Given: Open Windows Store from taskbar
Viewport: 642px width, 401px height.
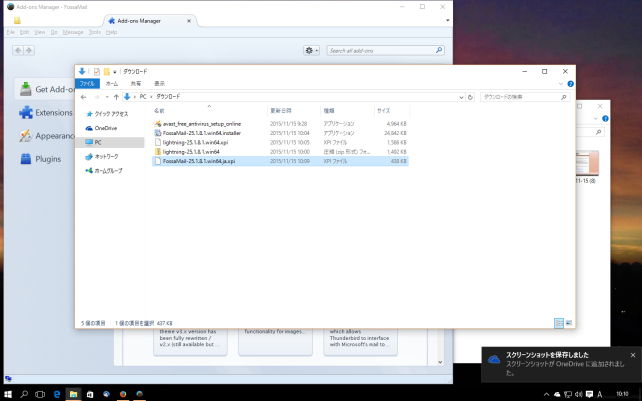Looking at the screenshot, I should pos(90,394).
